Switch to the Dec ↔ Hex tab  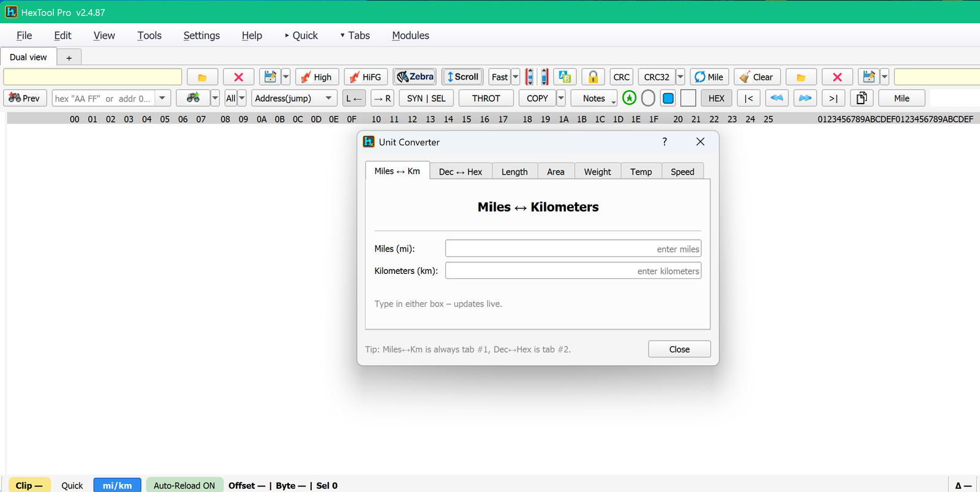(461, 172)
